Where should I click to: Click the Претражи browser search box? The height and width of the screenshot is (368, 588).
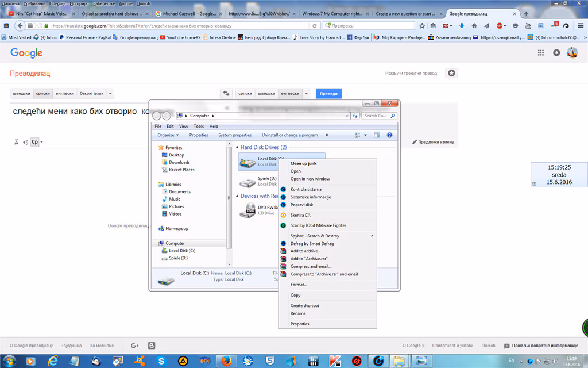(x=369, y=26)
